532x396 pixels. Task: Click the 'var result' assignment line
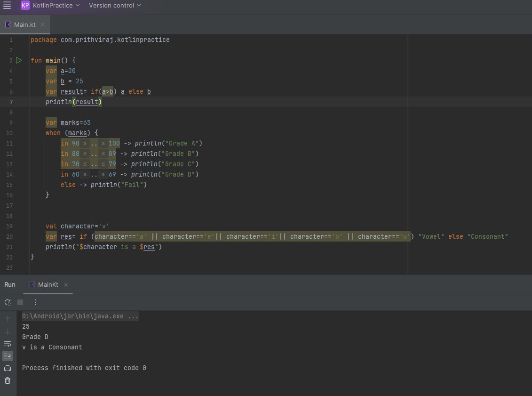pyautogui.click(x=98, y=92)
